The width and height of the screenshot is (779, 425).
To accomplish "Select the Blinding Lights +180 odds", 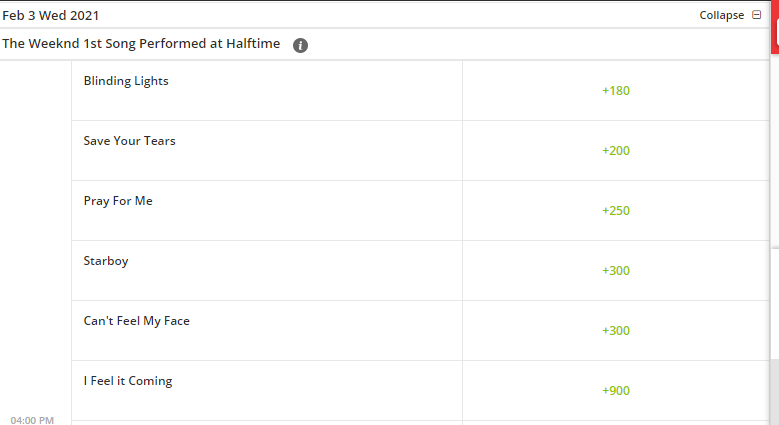I will click(x=616, y=90).
